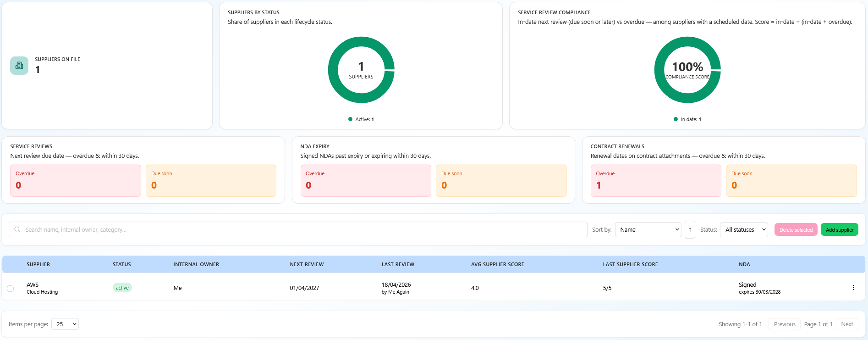Click the last review date 18/04/2026

click(x=396, y=285)
